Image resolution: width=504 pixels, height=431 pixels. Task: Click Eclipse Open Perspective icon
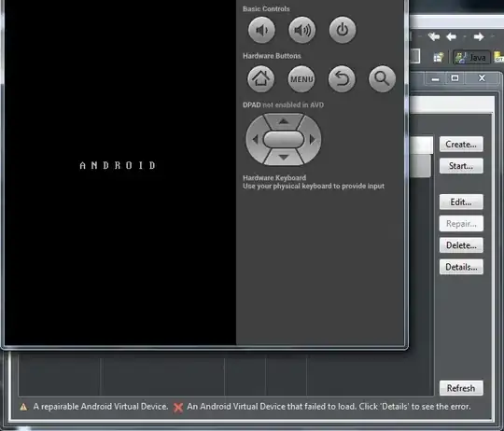tap(439, 58)
